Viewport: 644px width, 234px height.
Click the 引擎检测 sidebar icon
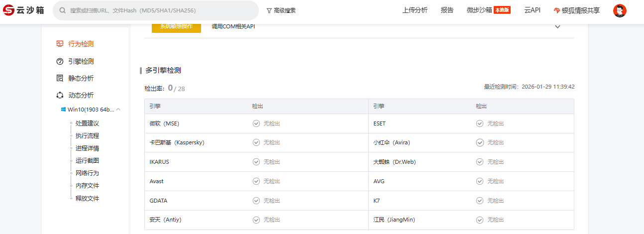click(x=60, y=62)
